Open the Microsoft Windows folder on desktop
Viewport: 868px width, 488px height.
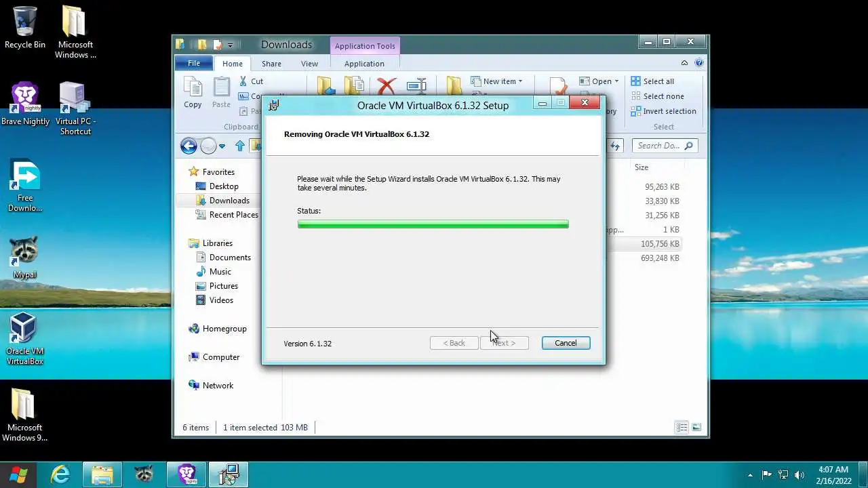tap(75, 32)
